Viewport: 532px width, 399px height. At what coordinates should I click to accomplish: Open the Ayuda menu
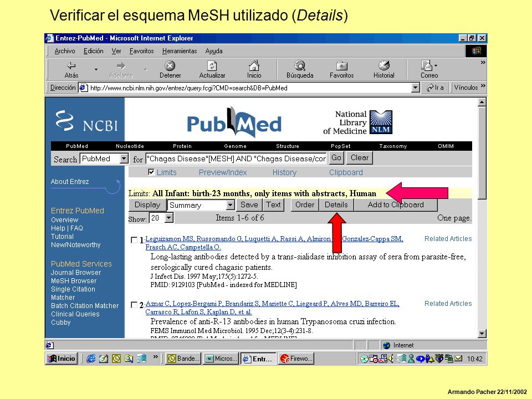(214, 51)
